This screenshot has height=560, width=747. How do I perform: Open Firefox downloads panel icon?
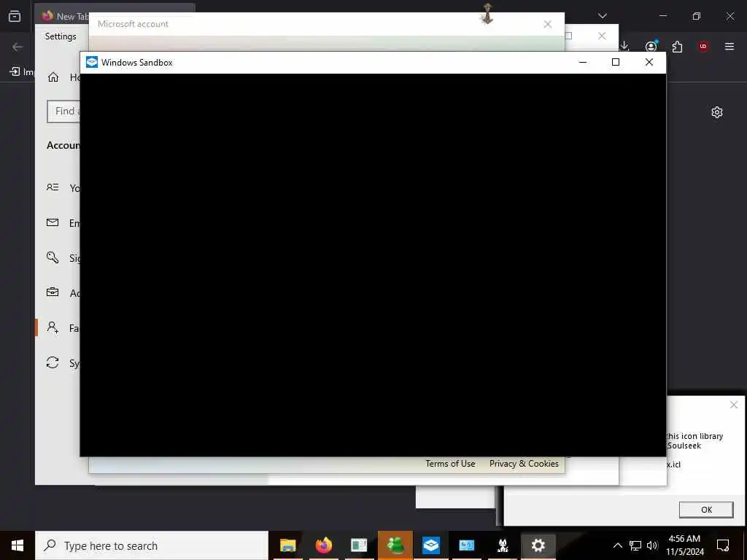click(624, 46)
